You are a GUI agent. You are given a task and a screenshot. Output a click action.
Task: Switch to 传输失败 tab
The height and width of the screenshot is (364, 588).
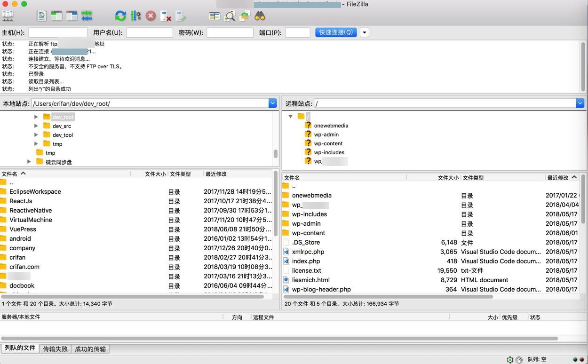55,349
